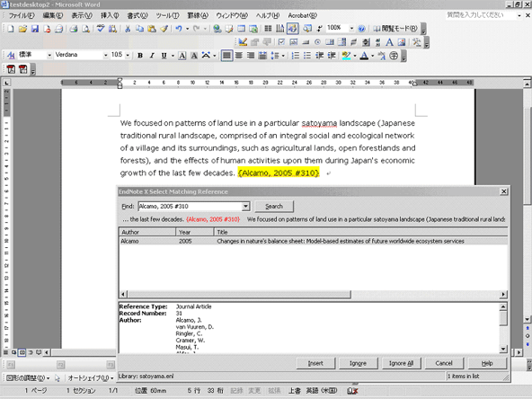This screenshot has width=532, height=399.
Task: Open the 編集(E) menu
Action: tap(53, 15)
